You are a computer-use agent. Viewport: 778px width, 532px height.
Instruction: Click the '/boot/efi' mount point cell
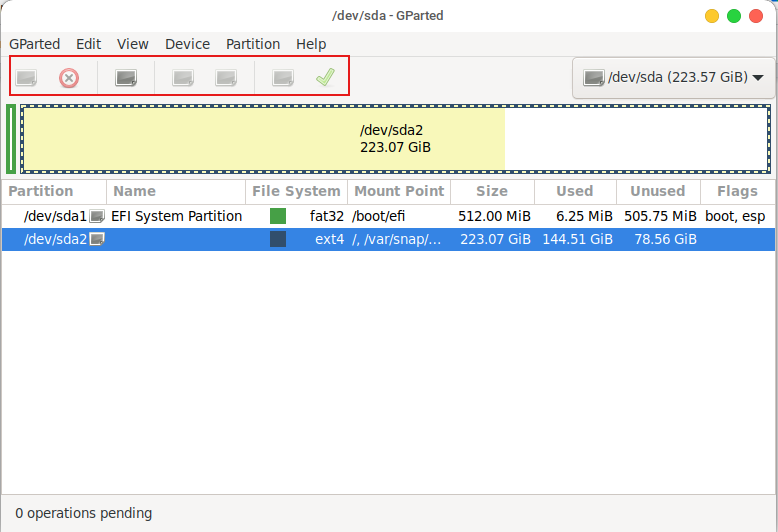coord(379,216)
